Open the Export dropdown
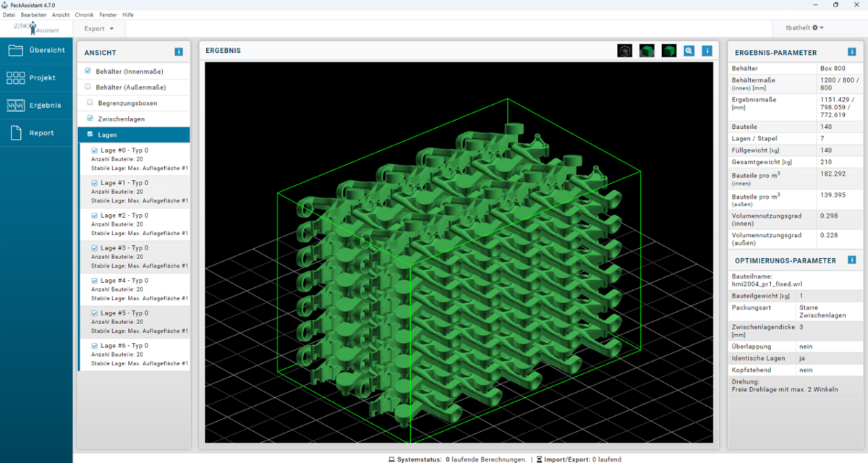The height and width of the screenshot is (463, 868). tap(99, 28)
